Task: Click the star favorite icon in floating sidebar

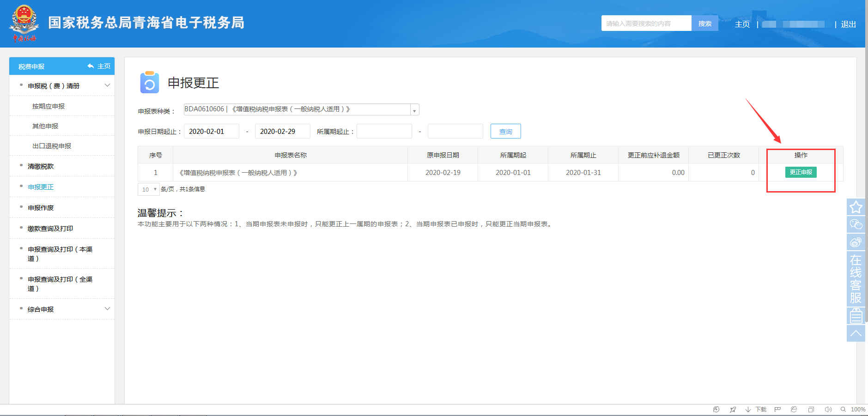Action: pos(856,207)
